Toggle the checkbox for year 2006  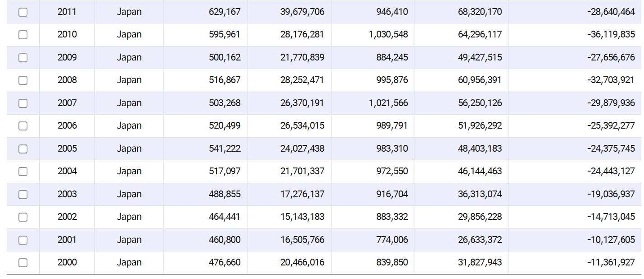point(23,126)
